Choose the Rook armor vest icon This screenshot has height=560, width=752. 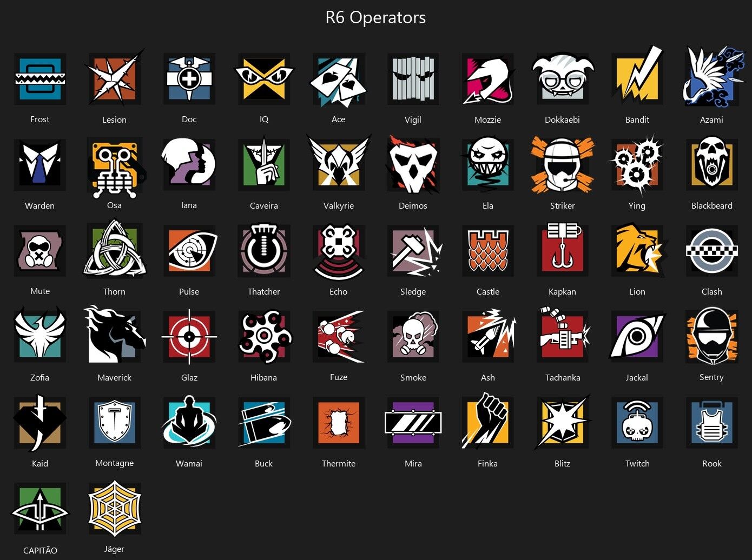tap(712, 423)
